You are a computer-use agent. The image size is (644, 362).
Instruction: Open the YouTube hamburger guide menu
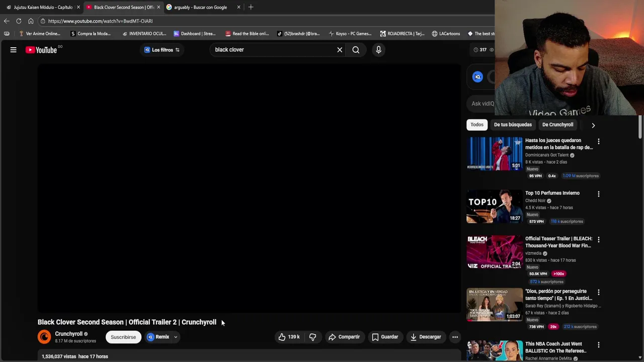(x=14, y=50)
